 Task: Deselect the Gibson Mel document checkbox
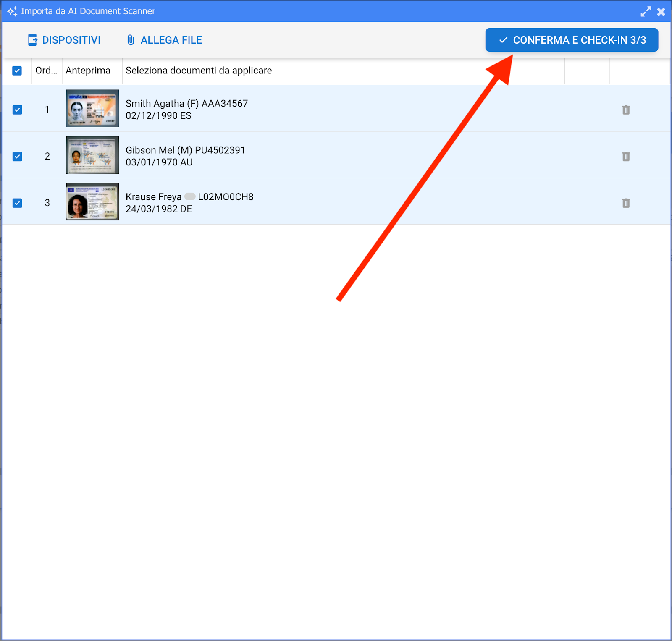point(17,157)
